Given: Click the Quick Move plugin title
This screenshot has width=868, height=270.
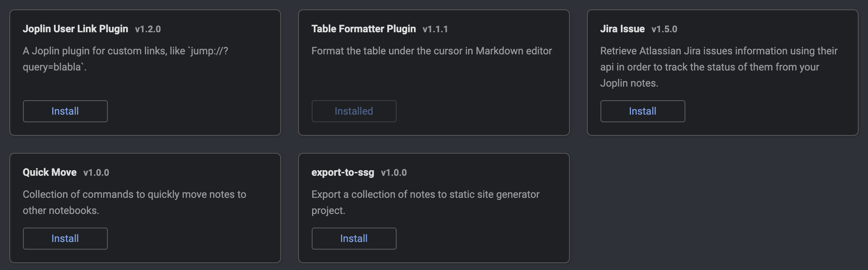Looking at the screenshot, I should (50, 172).
